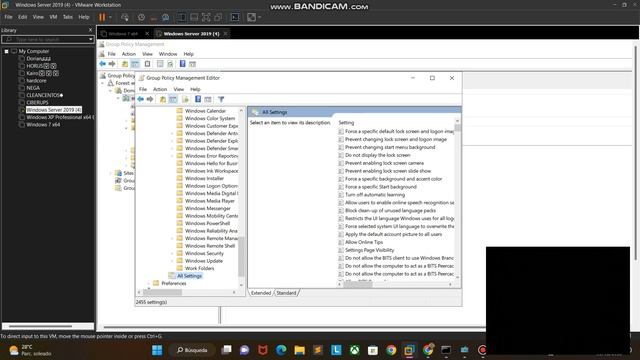The width and height of the screenshot is (640, 360).
Task: Expand the Preferences node in Editor tree
Action: (148, 283)
